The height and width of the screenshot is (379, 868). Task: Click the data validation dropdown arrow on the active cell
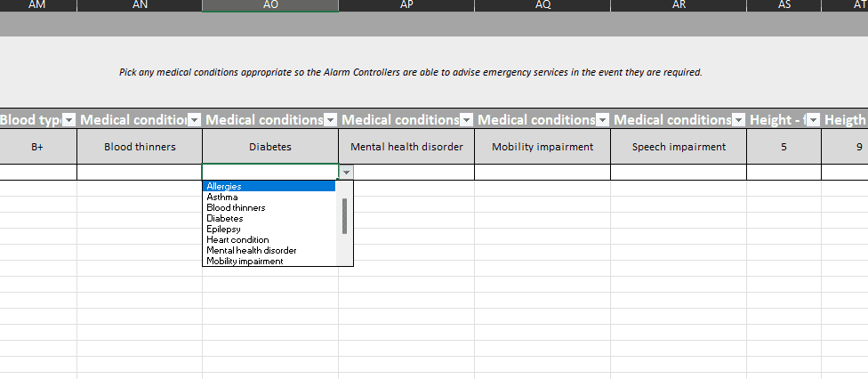pos(346,173)
